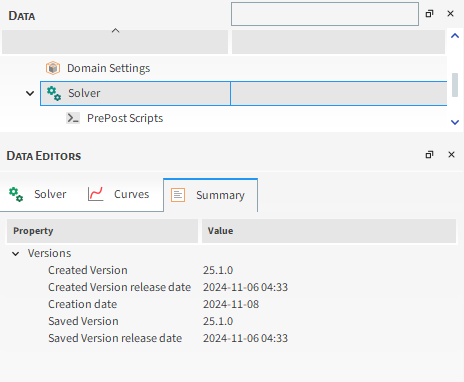Image resolution: width=464 pixels, height=382 pixels.
Task: Select the Solver tree item
Action: (84, 93)
